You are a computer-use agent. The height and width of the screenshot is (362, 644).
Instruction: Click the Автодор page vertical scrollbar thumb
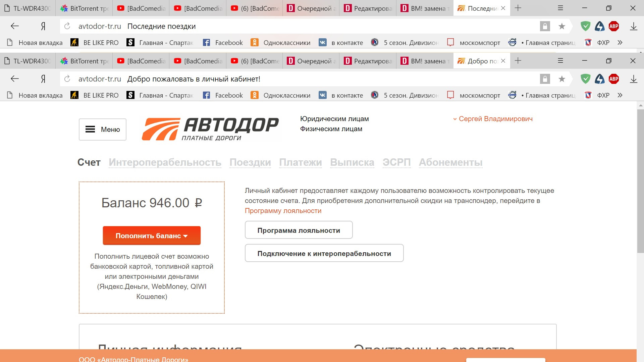[640, 181]
